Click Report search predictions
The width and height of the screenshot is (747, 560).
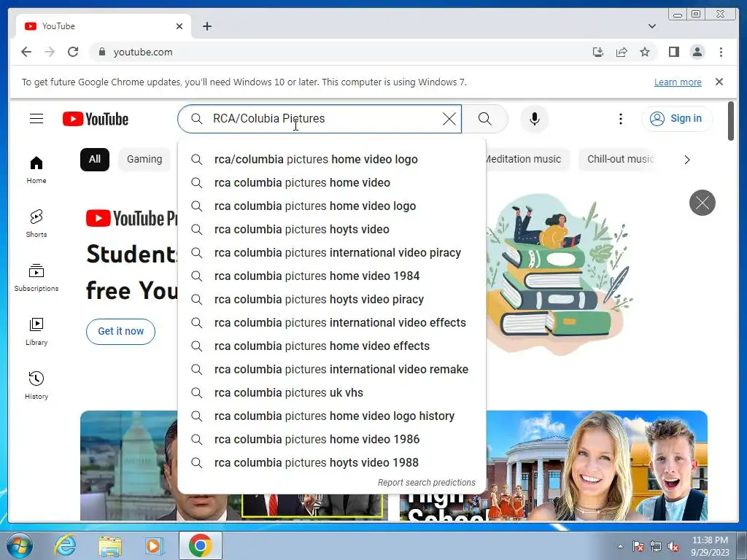pyautogui.click(x=426, y=483)
